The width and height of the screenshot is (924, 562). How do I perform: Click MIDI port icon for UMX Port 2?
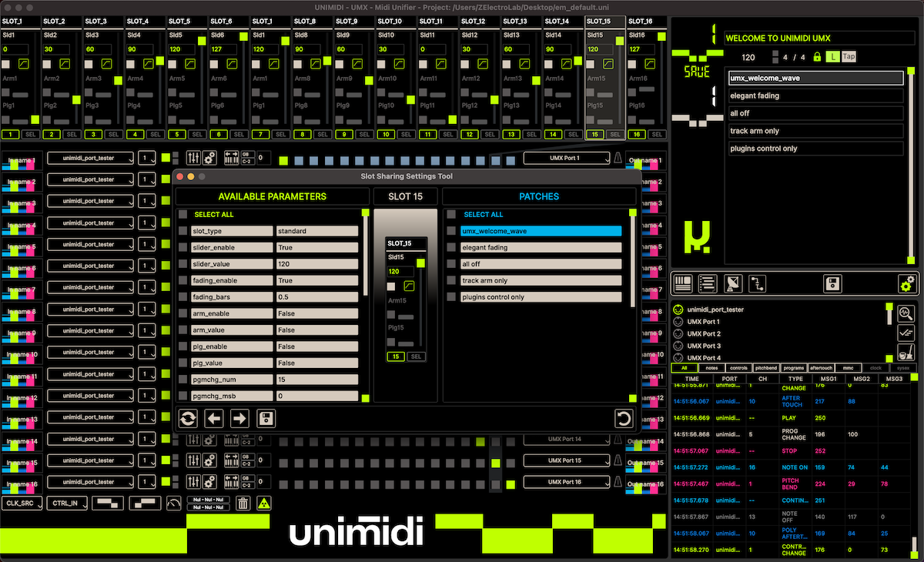point(678,334)
